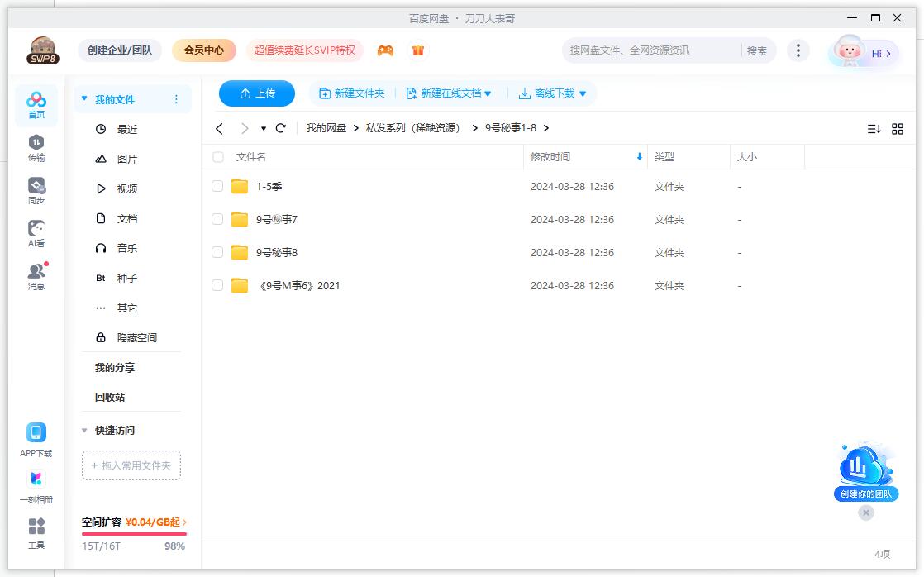Open the 我的文件 three-dot options

pyautogui.click(x=176, y=99)
